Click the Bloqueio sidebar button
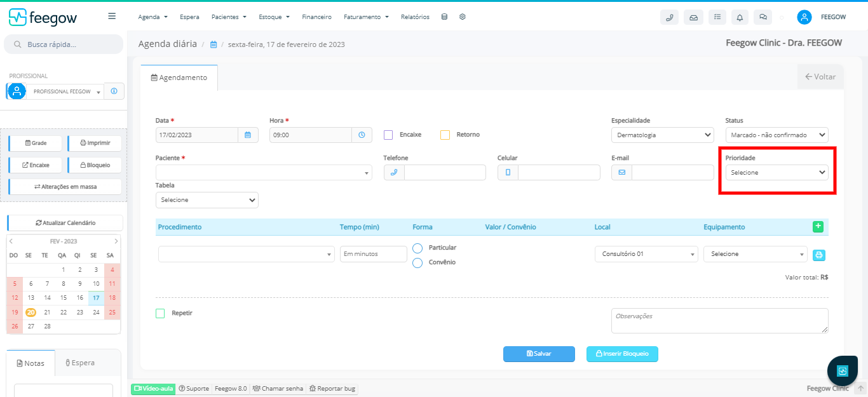This screenshot has width=868, height=397. point(95,165)
